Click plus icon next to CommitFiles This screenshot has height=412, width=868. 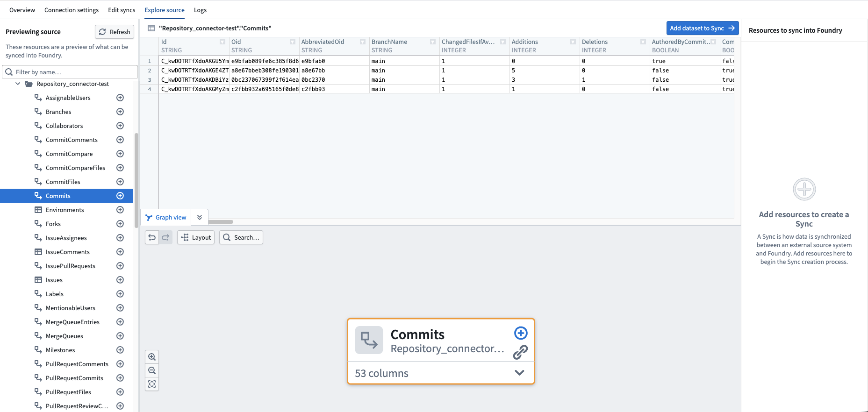(120, 182)
